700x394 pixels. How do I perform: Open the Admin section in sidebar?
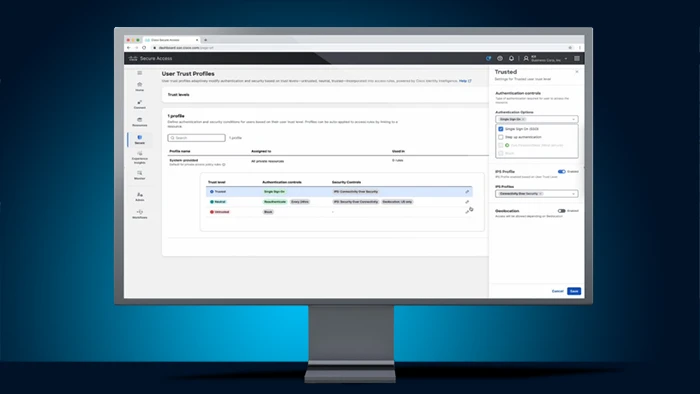click(x=140, y=196)
